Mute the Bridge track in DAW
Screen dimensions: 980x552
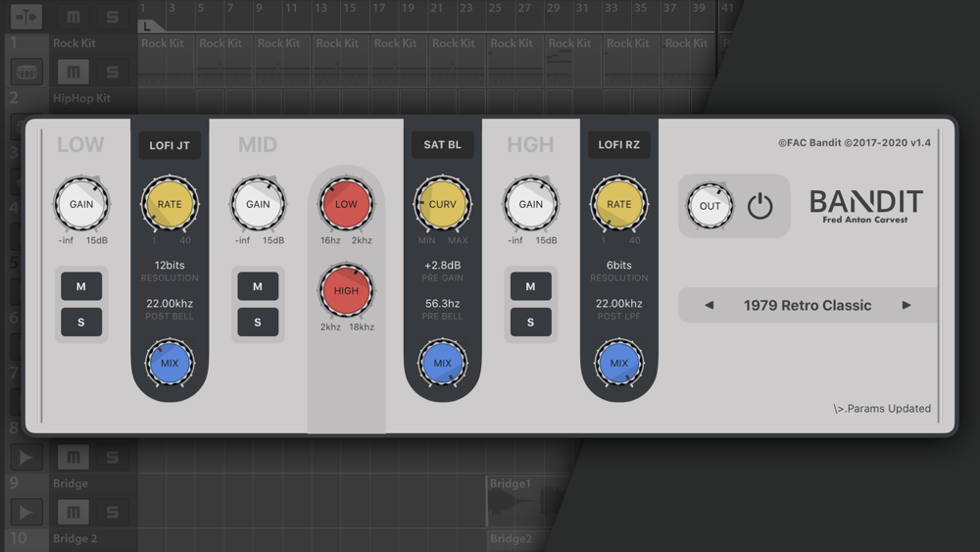pos(73,512)
